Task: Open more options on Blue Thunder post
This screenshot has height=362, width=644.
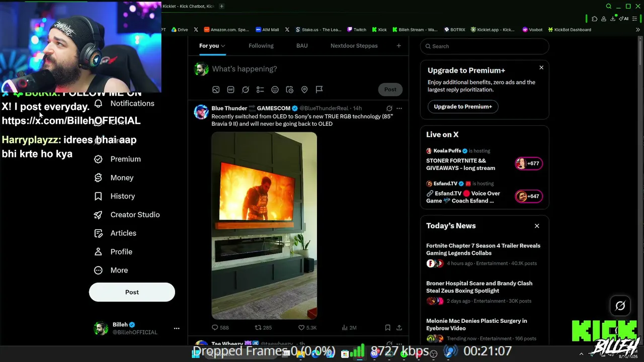Action: (x=399, y=108)
